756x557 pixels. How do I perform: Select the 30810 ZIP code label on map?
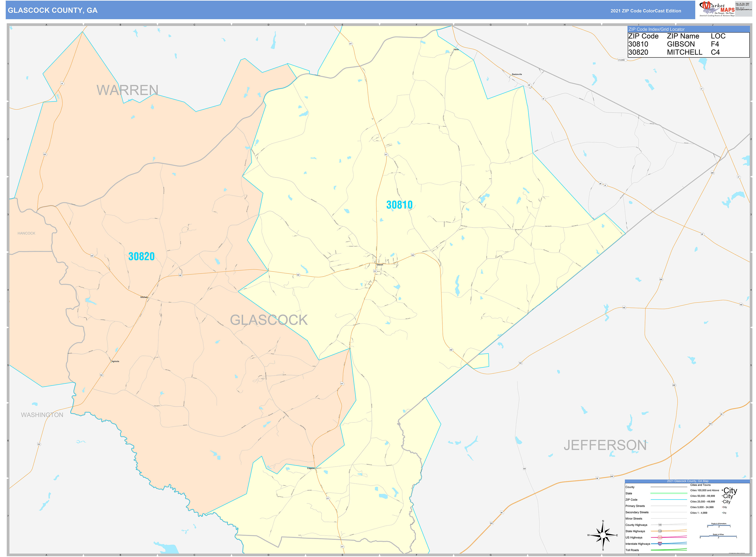click(400, 204)
